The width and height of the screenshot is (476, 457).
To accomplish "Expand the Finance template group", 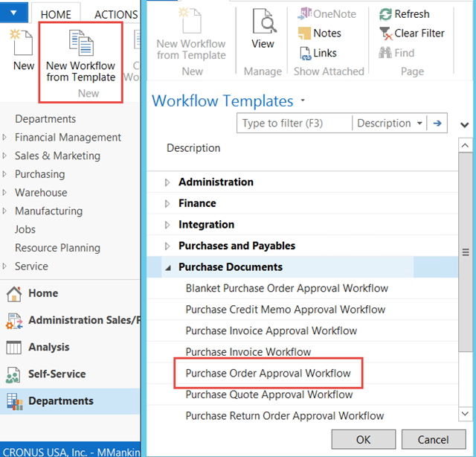I will (x=167, y=204).
